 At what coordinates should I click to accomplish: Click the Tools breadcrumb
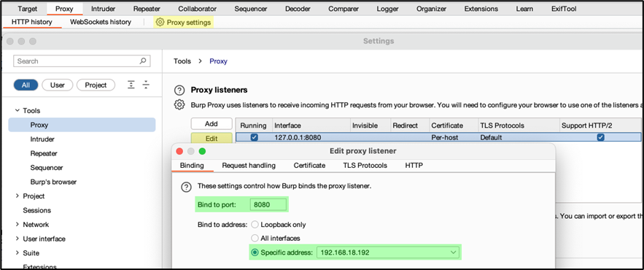point(182,61)
